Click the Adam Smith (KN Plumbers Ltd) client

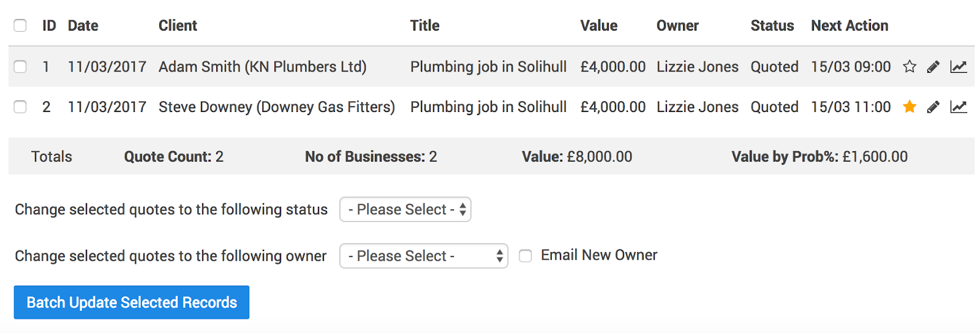262,67
